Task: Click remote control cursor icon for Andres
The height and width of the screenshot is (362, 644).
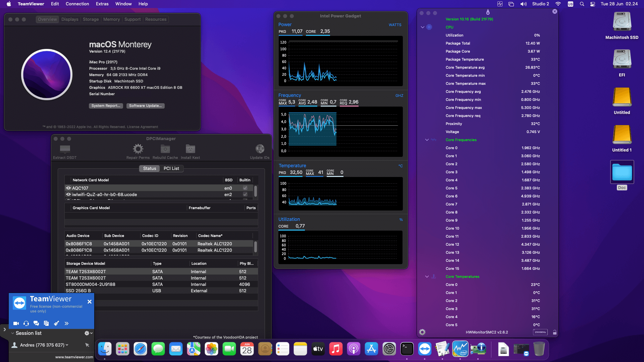Action: [87, 345]
